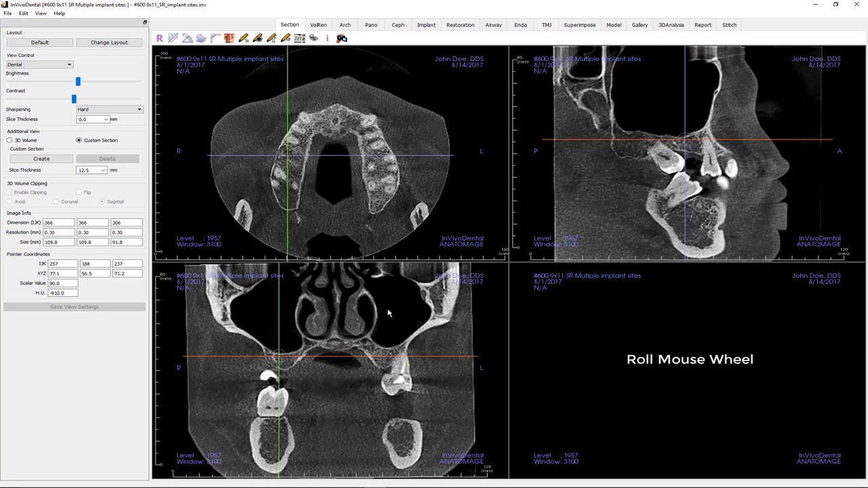Switch to the 3DAnalysis tab
The width and height of the screenshot is (868, 488).
click(671, 25)
